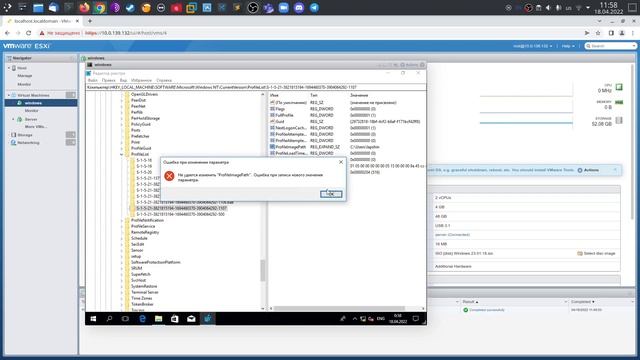Click Registry Editor icon in VM taskbar

[x=207, y=319]
